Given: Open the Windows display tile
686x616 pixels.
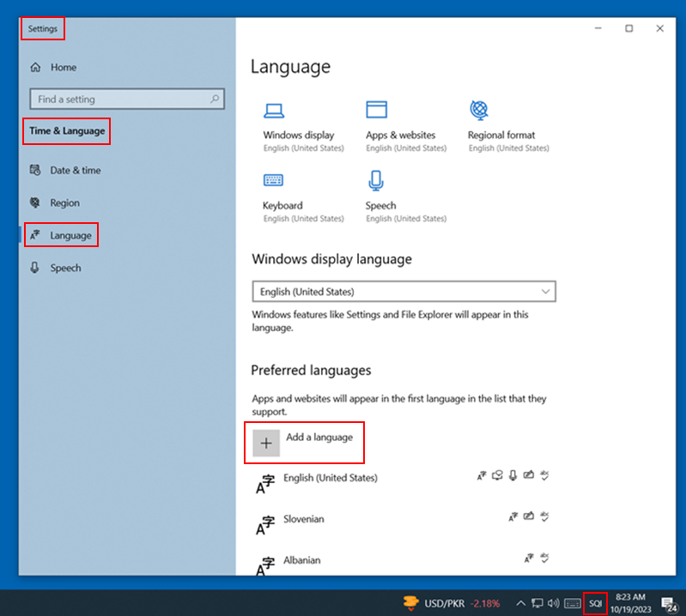Looking at the screenshot, I should (x=304, y=128).
